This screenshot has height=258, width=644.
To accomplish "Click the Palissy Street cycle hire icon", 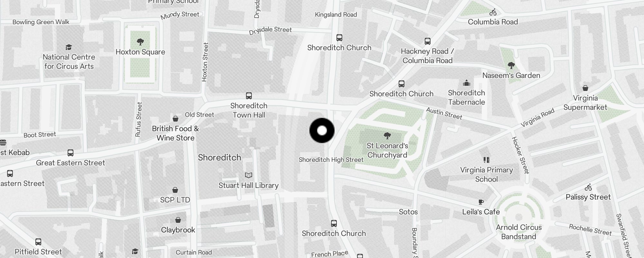I will pos(588,187).
